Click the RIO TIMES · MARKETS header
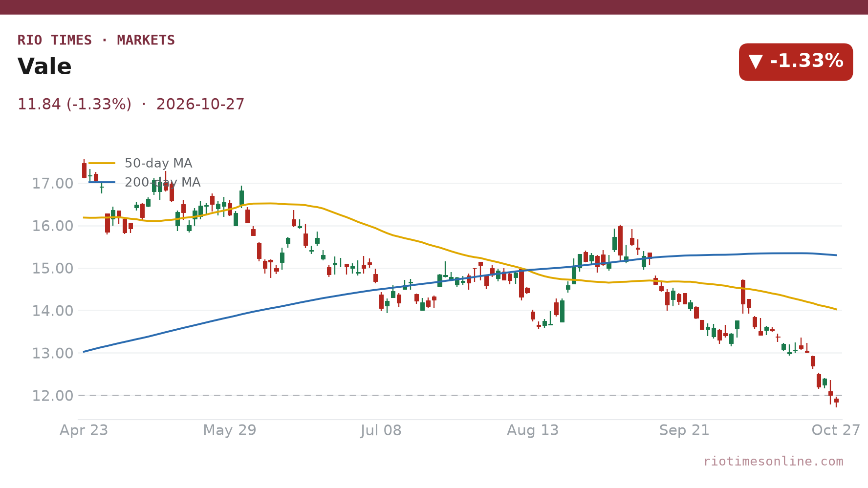 [x=96, y=40]
